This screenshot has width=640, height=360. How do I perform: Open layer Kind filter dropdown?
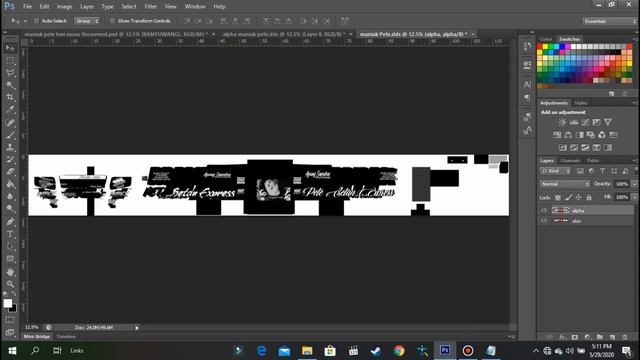coord(556,171)
